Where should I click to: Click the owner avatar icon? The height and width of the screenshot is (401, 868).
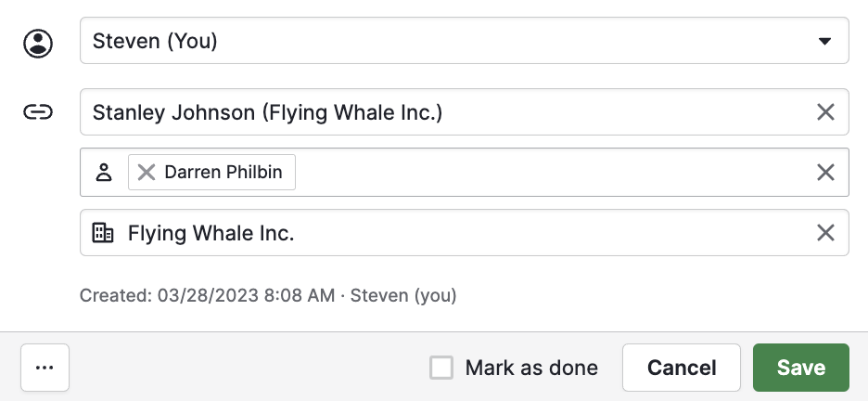(x=38, y=44)
